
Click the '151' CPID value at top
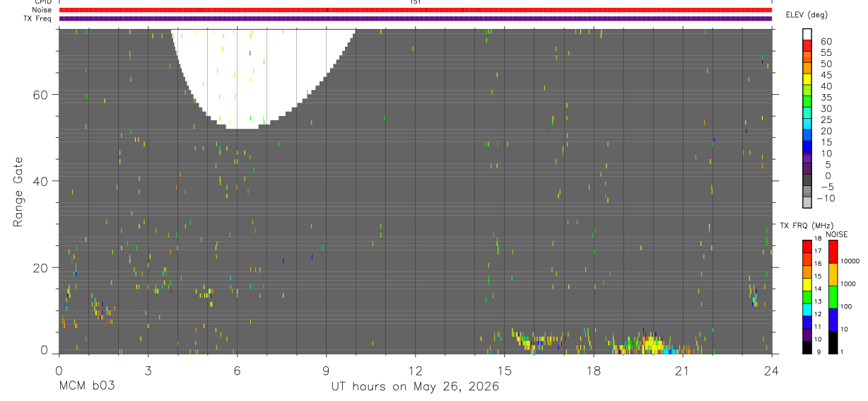(415, 2)
